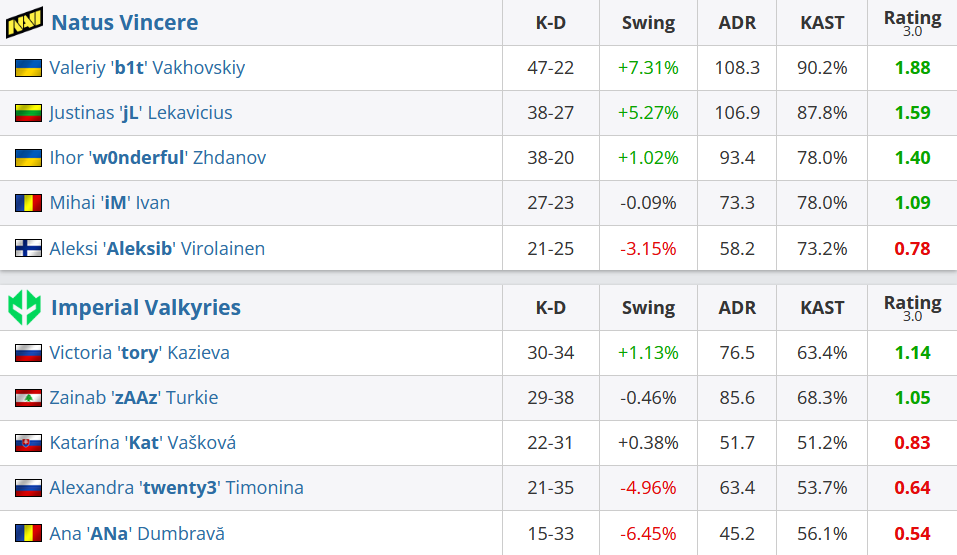Screen dimensions: 957x555
Task: Click the Slovakia flag beside Kat
Action: [x=28, y=443]
